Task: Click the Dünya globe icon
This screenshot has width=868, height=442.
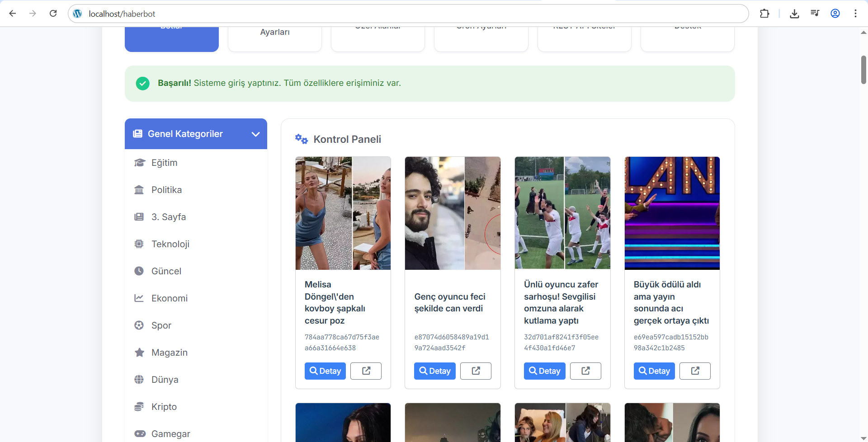Action: click(139, 380)
